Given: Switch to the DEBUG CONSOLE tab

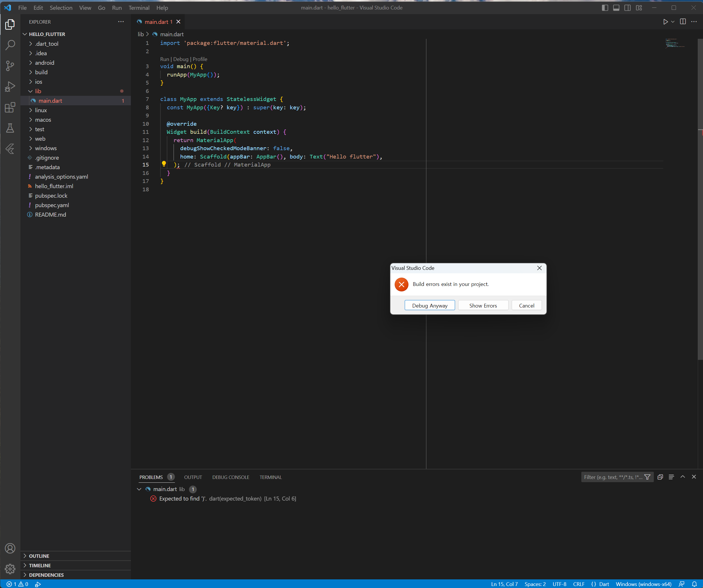Looking at the screenshot, I should coord(231,477).
